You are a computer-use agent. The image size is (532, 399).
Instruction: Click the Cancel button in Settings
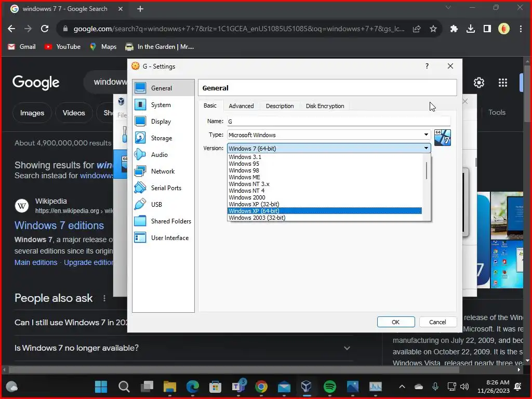(437, 322)
